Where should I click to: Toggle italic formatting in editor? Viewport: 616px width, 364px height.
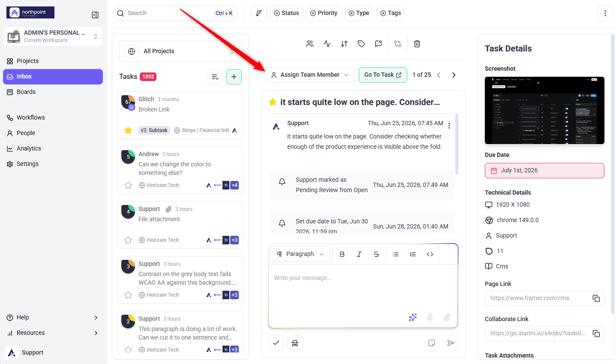point(359,254)
